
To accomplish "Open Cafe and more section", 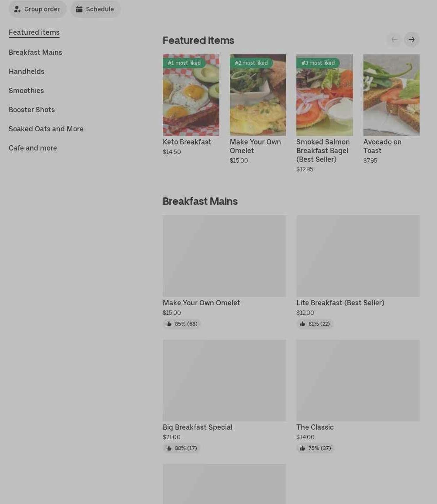I will pos(33,148).
